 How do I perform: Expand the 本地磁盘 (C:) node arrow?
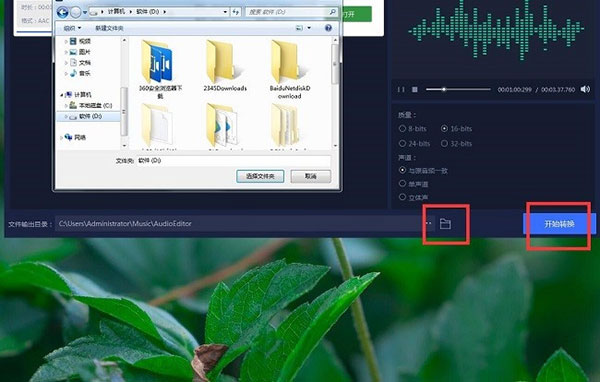coord(66,105)
